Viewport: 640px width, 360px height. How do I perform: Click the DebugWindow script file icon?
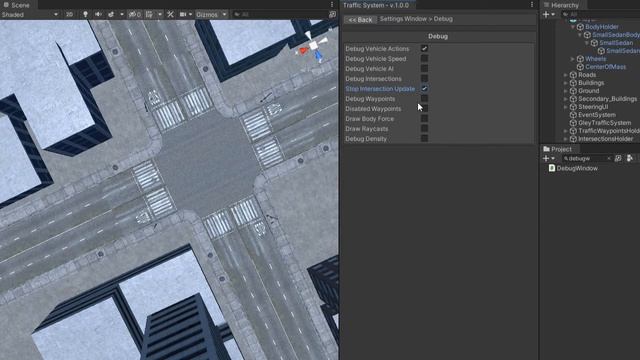click(552, 168)
